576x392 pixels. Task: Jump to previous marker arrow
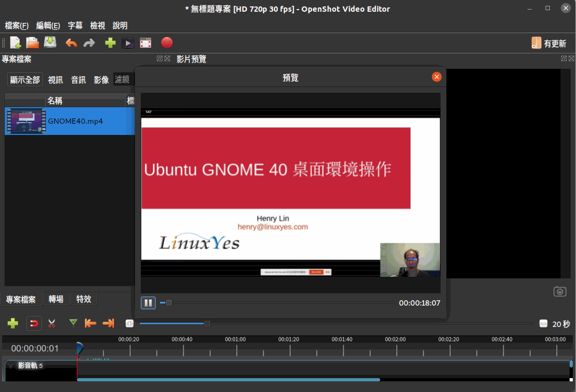click(x=90, y=323)
